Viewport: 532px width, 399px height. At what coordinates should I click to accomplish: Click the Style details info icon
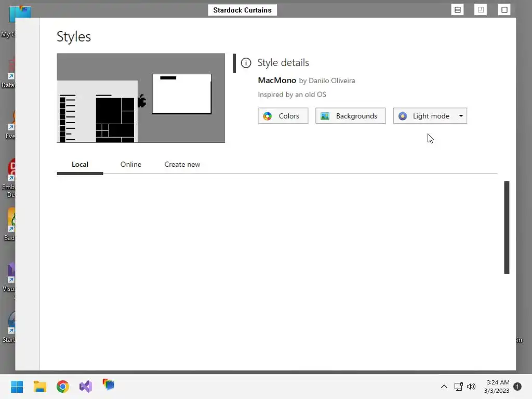pyautogui.click(x=246, y=63)
